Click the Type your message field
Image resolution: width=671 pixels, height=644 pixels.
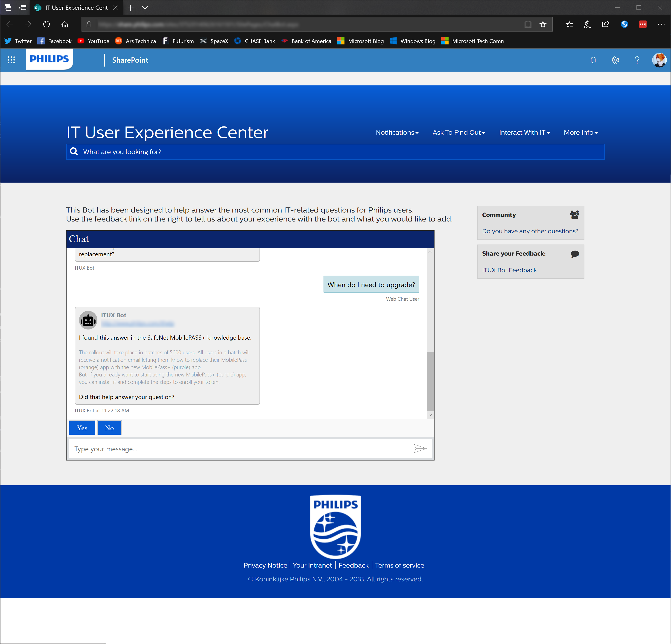240,449
